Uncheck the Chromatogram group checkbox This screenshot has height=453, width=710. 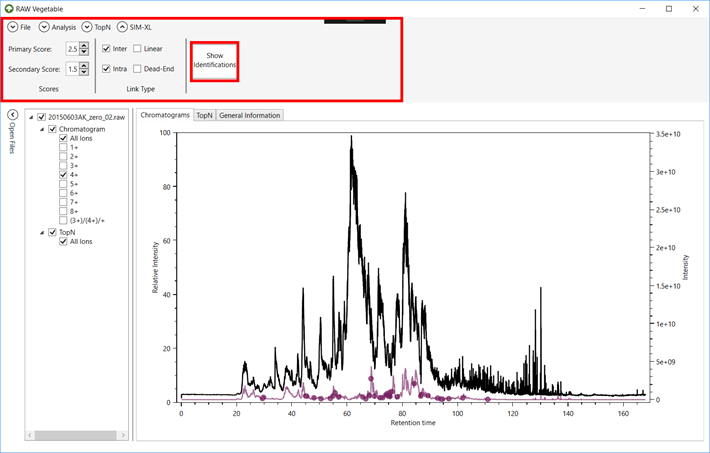[x=53, y=129]
